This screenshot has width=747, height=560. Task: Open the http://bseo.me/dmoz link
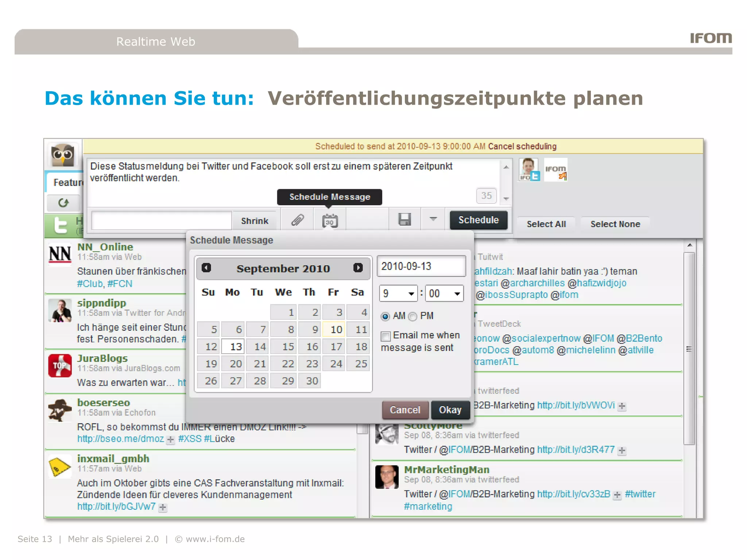coord(121,439)
